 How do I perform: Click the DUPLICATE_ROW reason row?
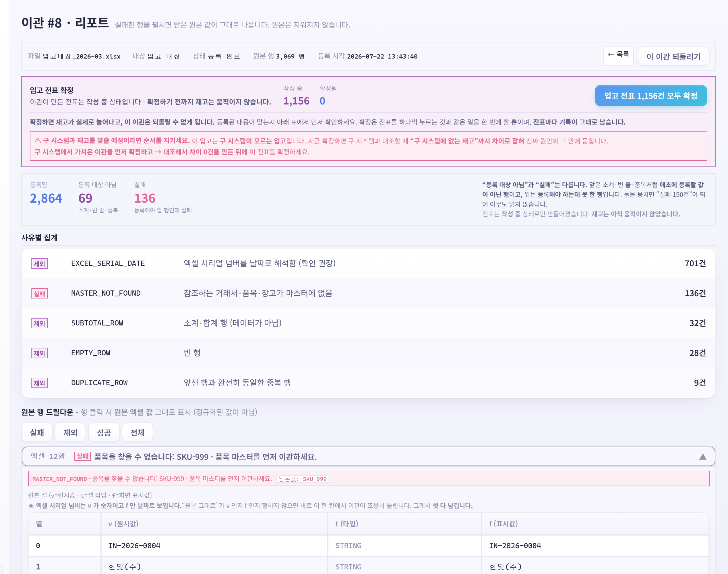coord(368,383)
